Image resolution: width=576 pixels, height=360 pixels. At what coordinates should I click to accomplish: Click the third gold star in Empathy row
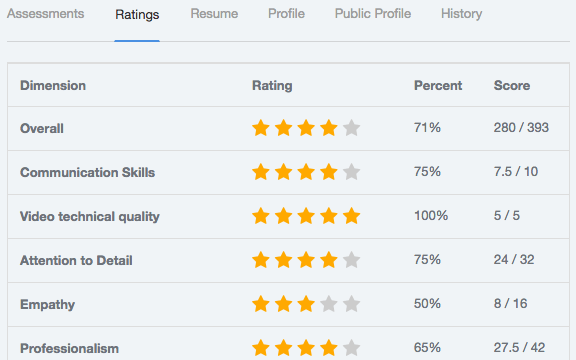click(306, 304)
